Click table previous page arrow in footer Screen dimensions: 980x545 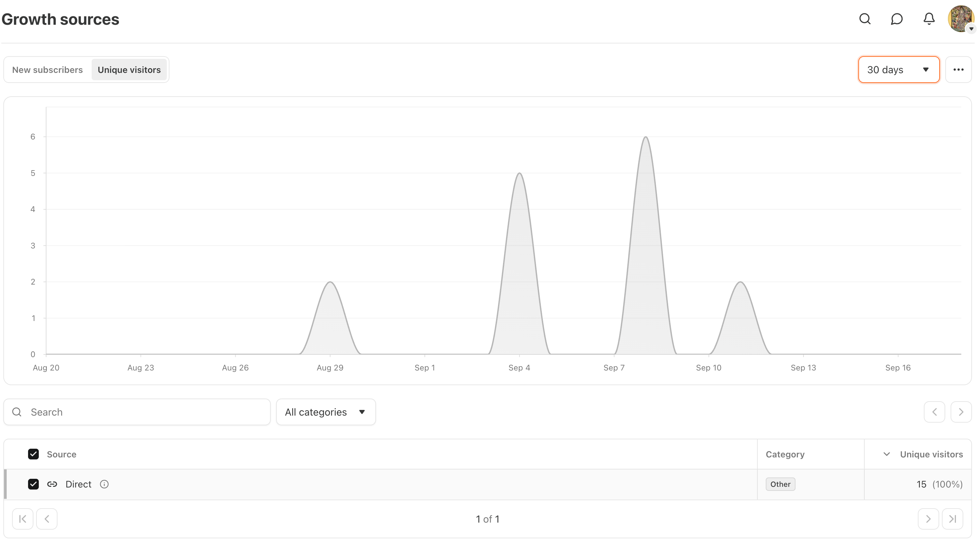pos(47,519)
